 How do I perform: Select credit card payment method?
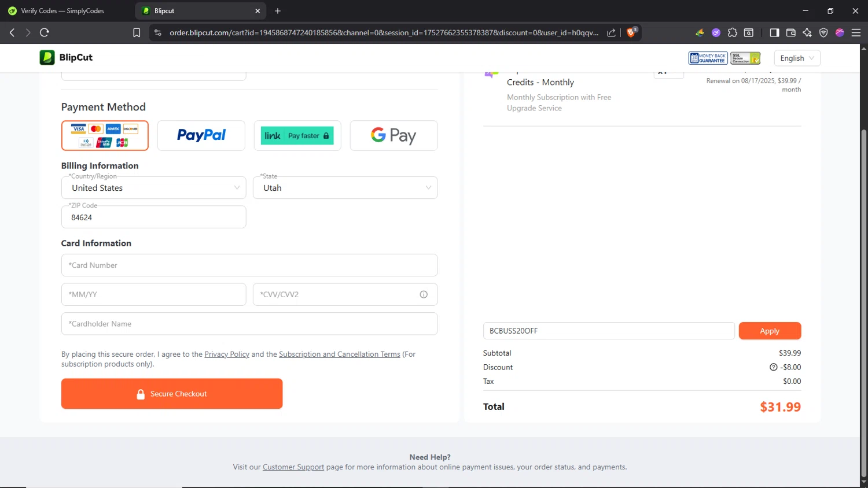(105, 135)
